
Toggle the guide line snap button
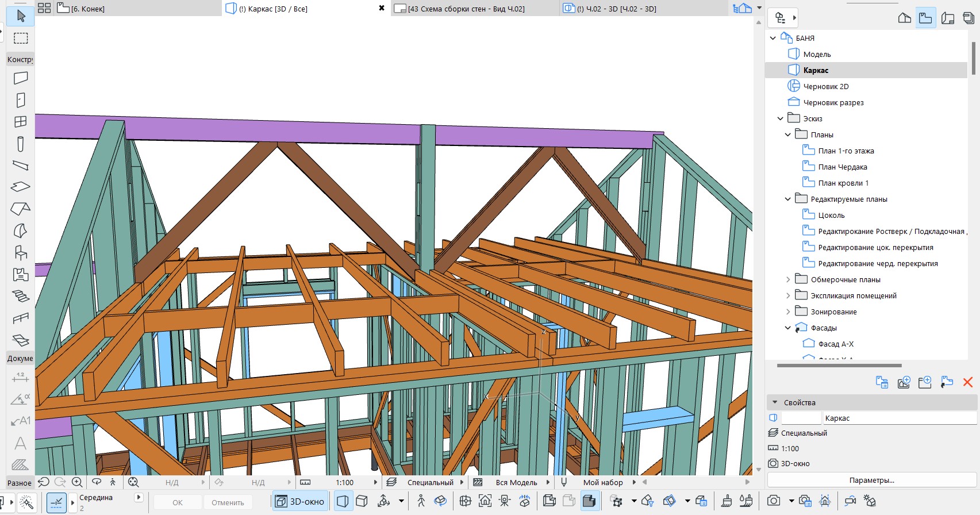[x=56, y=502]
